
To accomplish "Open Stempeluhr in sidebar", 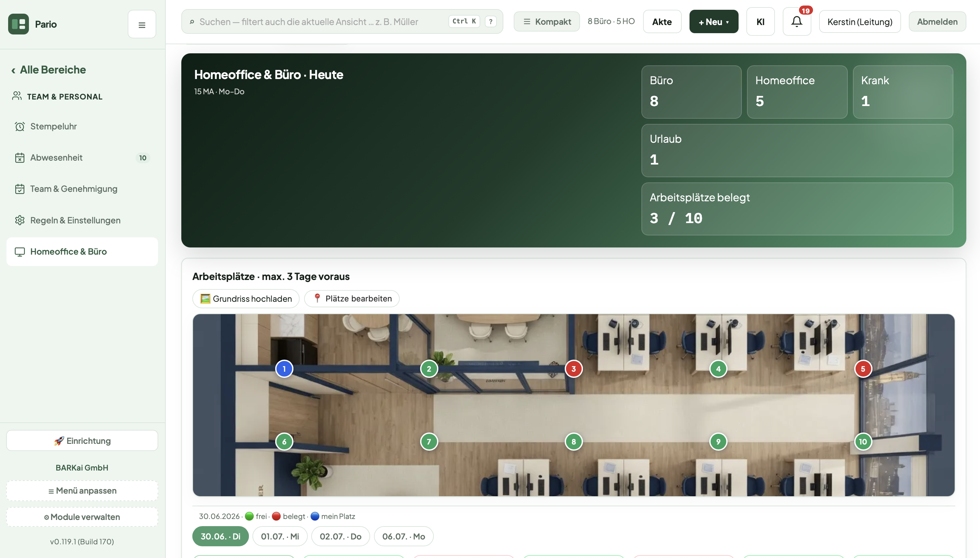I will [x=82, y=126].
